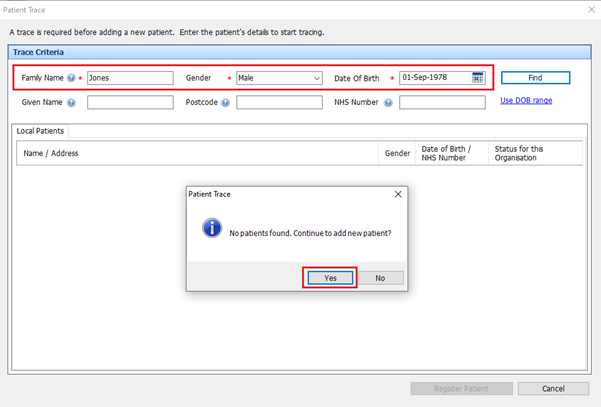Click inside the Family Name field

point(130,78)
